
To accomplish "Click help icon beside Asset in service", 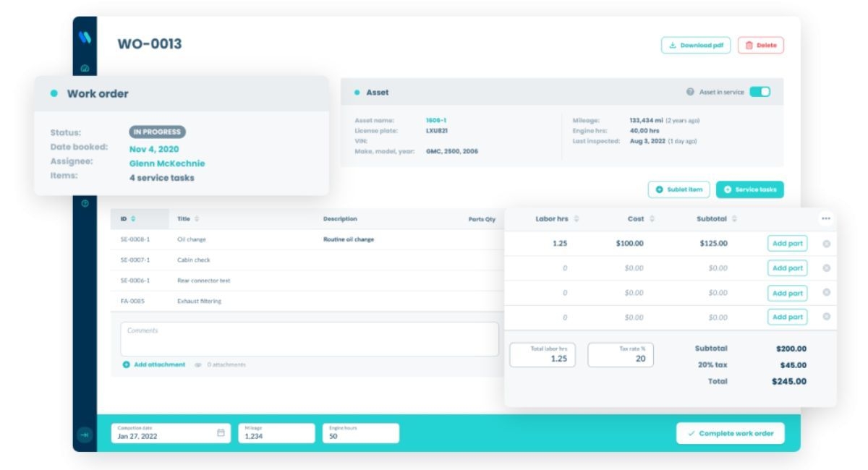I will tap(690, 93).
